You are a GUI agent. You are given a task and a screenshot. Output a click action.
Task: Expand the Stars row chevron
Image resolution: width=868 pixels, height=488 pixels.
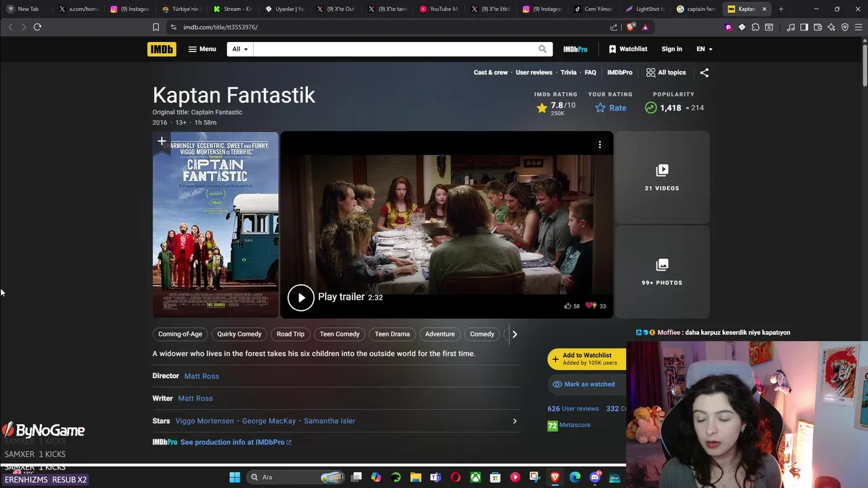pos(515,421)
